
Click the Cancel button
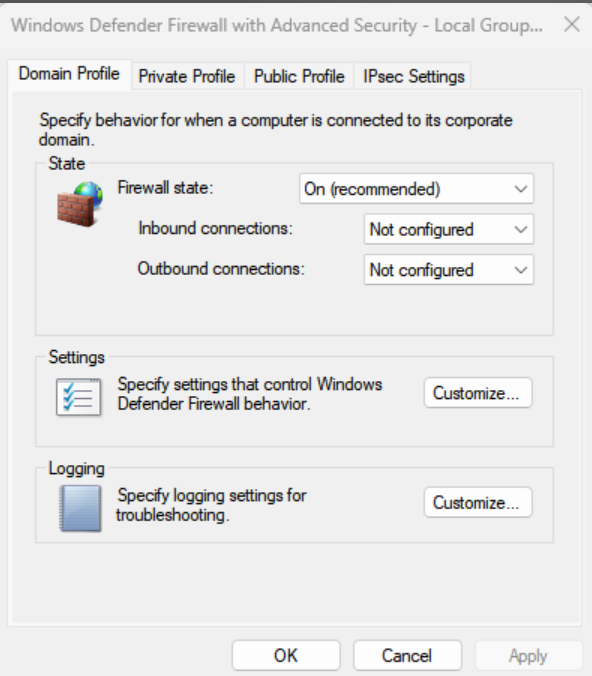(x=407, y=655)
